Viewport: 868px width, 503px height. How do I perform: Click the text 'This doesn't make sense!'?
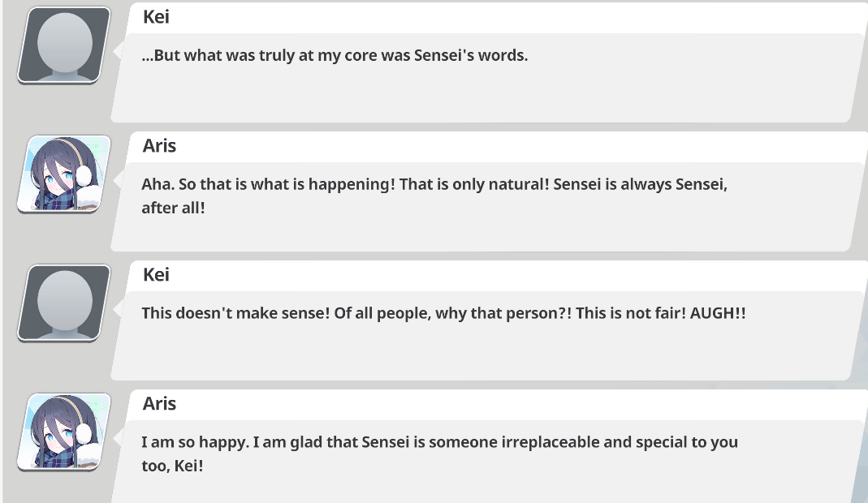(x=235, y=313)
